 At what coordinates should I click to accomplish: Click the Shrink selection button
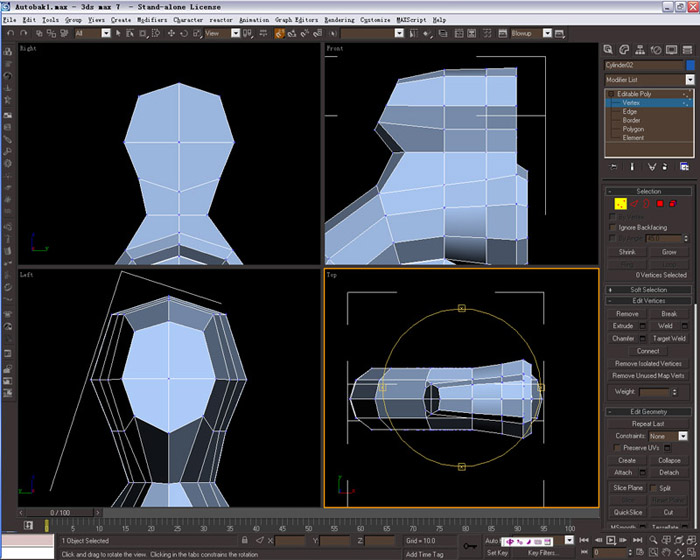(x=627, y=252)
